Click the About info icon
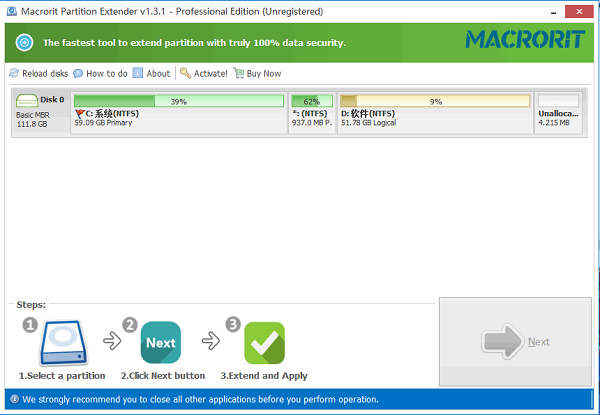 pyautogui.click(x=138, y=73)
